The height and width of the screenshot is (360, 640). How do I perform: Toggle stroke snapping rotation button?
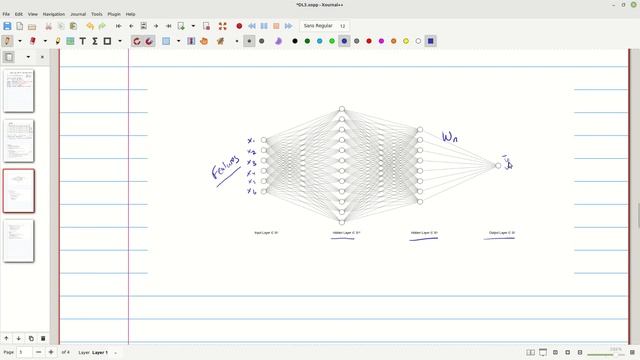click(x=149, y=41)
